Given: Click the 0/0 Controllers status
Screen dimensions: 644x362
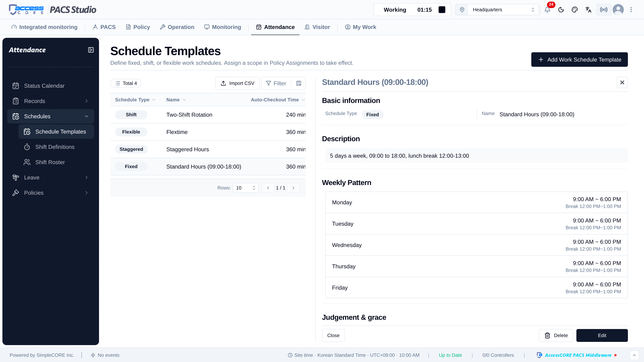Looking at the screenshot, I should click(498, 355).
